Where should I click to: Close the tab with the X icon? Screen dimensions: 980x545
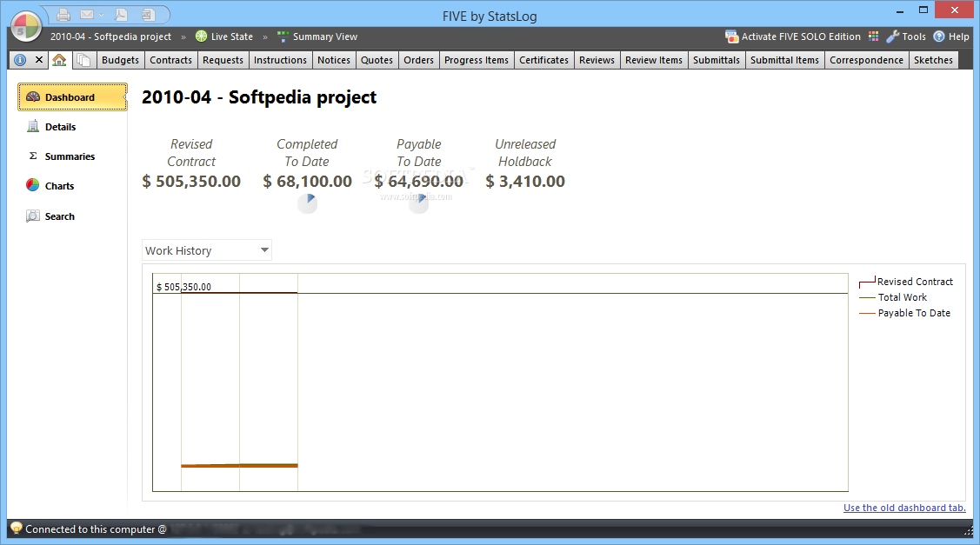(39, 59)
